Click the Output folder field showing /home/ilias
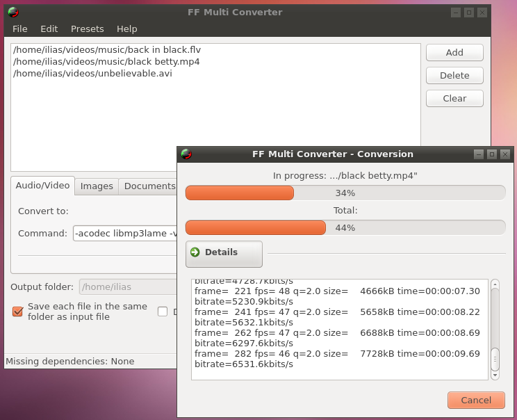 tap(128, 286)
